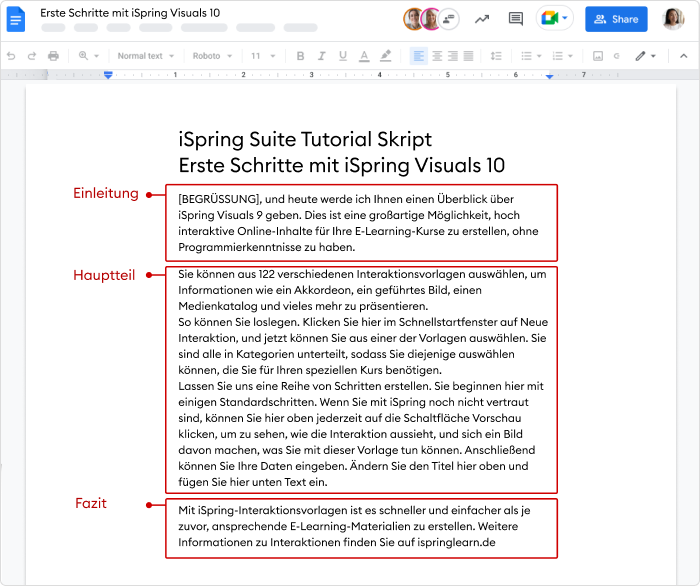Click the first collaborator avatar
Screen dimensions: 700x586
point(413,19)
